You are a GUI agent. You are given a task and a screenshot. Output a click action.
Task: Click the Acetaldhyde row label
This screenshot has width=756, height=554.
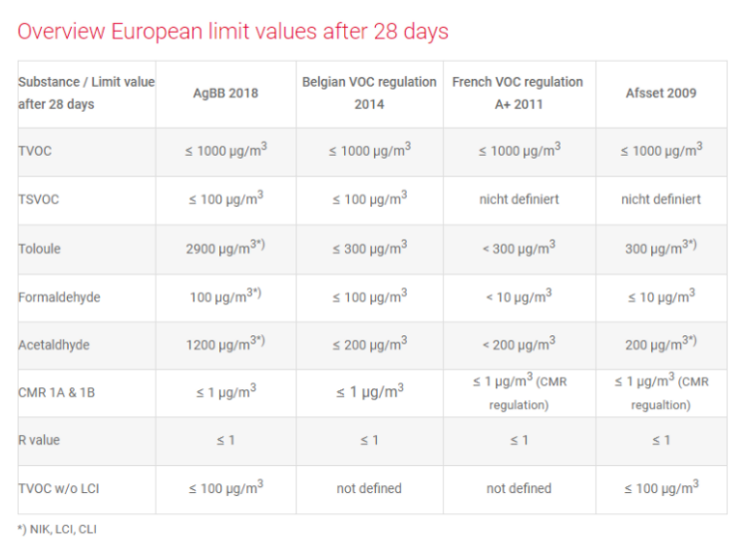point(54,345)
